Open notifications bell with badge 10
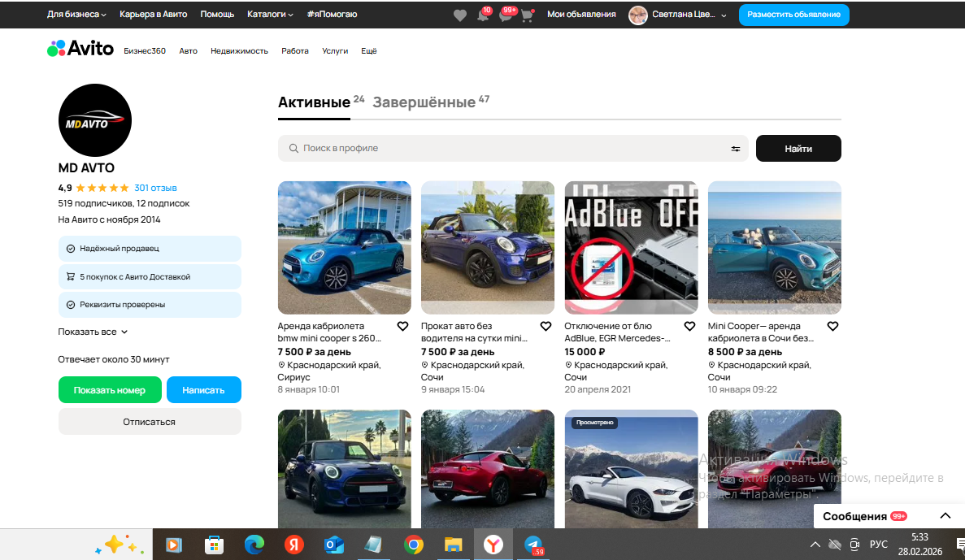The height and width of the screenshot is (560, 965). pyautogui.click(x=484, y=14)
